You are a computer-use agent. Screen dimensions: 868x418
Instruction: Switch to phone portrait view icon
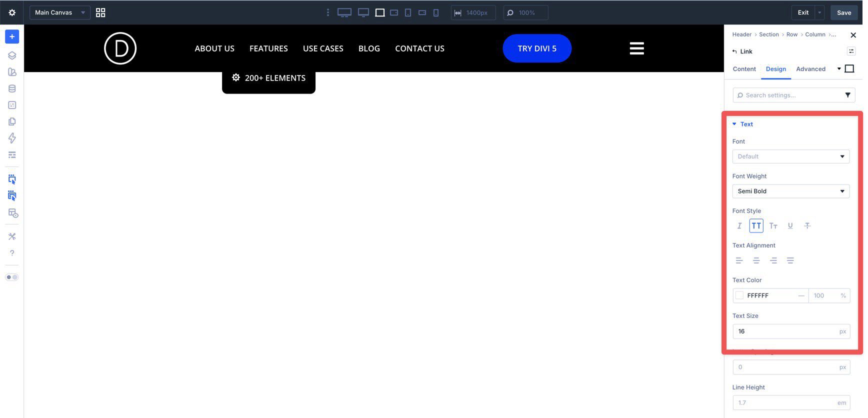pos(436,12)
